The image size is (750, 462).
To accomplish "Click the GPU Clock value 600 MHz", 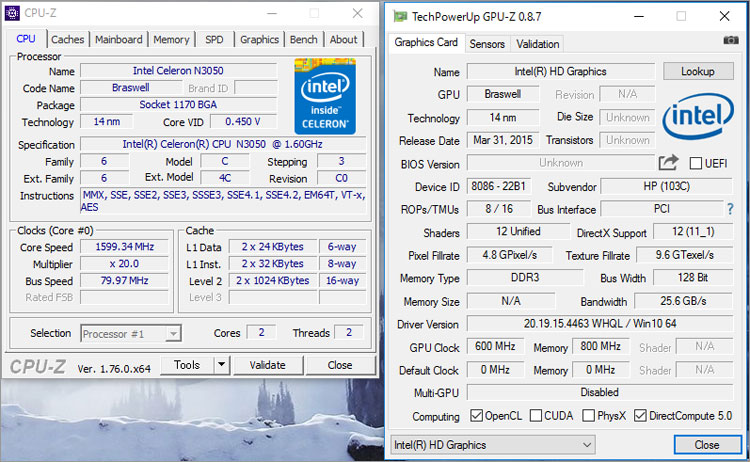I will [x=495, y=346].
